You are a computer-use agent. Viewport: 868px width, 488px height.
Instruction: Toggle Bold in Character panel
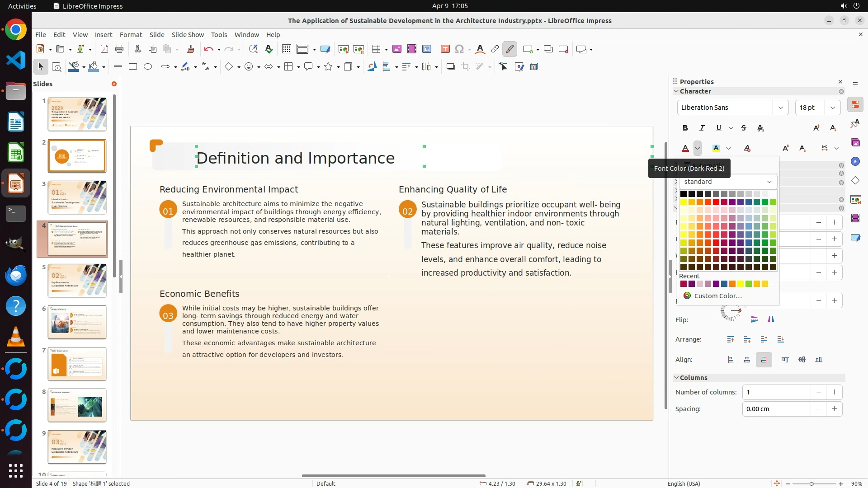pyautogui.click(x=685, y=128)
